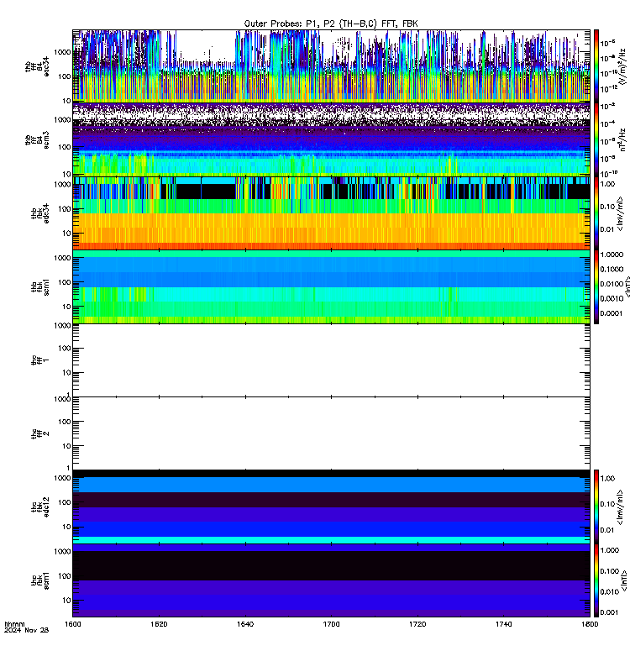Screen dimensions: 630x672
Task: Click inside the thb fbk scm1 filter bank panel
Action: coord(331,286)
